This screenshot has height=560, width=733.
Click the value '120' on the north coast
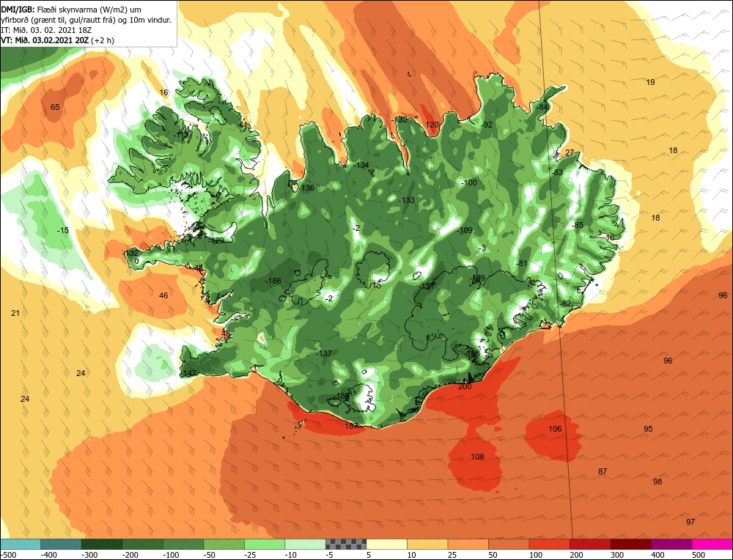coord(432,125)
